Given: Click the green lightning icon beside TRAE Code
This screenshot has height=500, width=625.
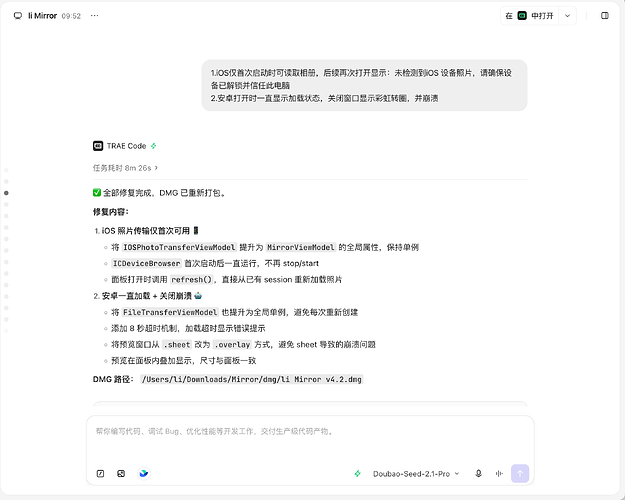Looking at the screenshot, I should (x=153, y=146).
